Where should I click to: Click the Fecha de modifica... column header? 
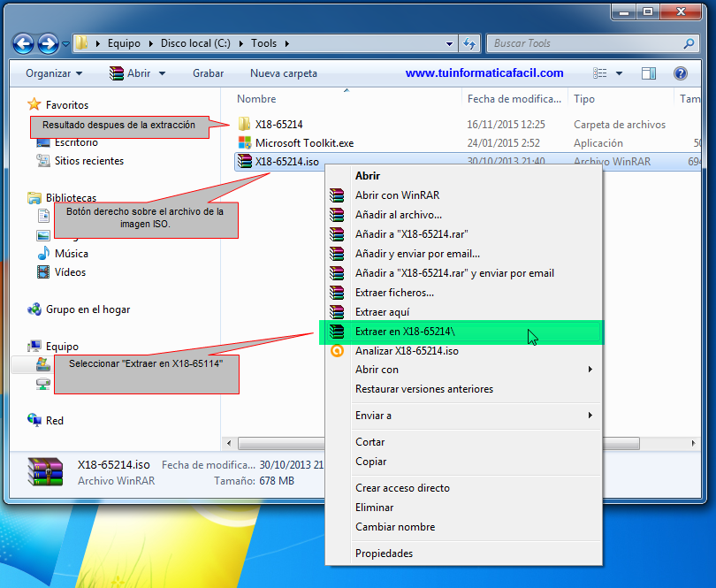pos(514,99)
